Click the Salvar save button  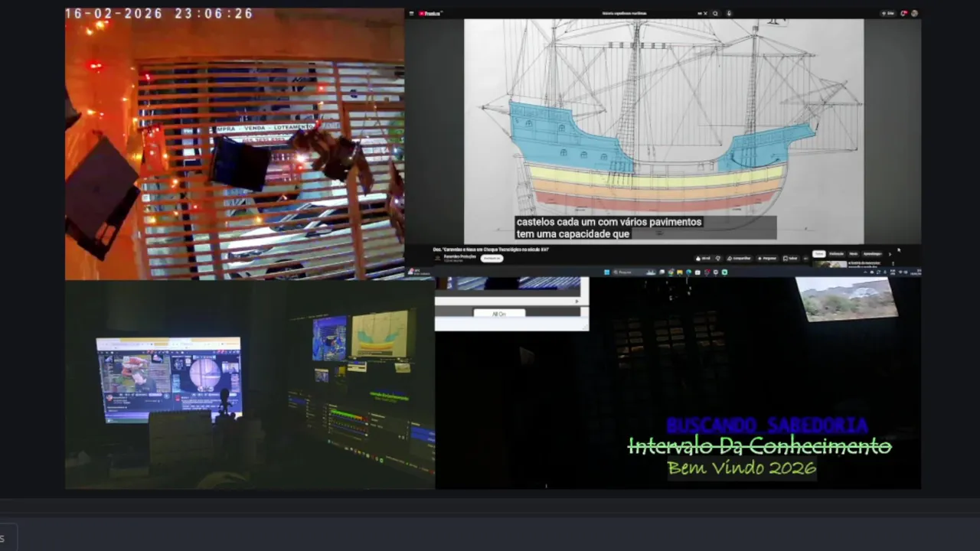pyautogui.click(x=790, y=258)
